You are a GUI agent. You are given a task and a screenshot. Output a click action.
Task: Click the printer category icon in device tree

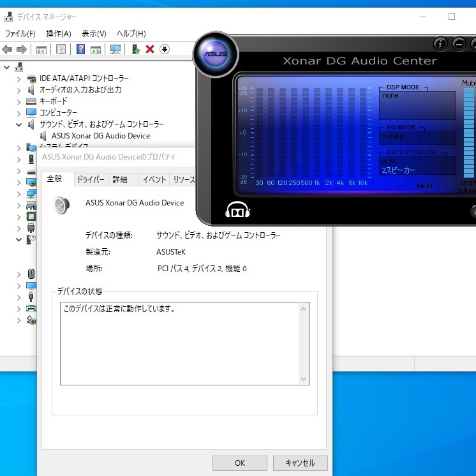(x=31, y=308)
